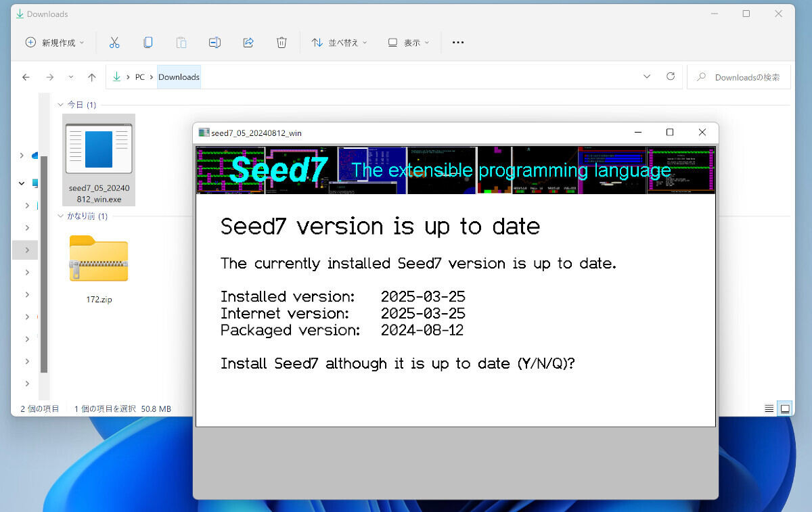Click the Paste clipboard icon in Explorer toolbar
The image size is (812, 512).
181,43
